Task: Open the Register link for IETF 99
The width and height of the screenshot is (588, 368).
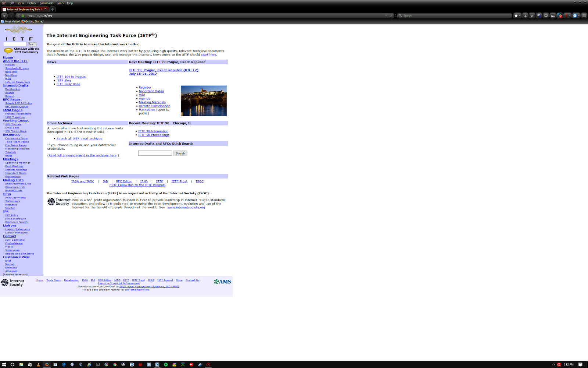Action: point(145,88)
